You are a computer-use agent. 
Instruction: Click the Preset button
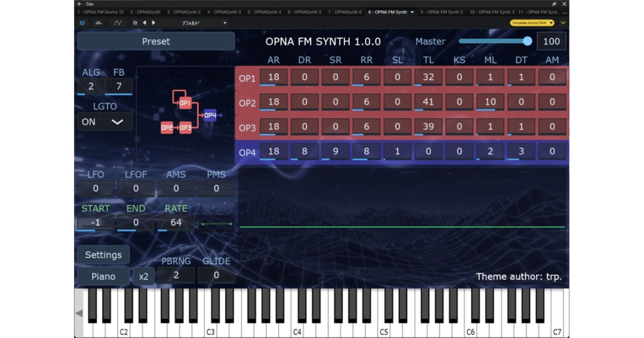click(156, 42)
